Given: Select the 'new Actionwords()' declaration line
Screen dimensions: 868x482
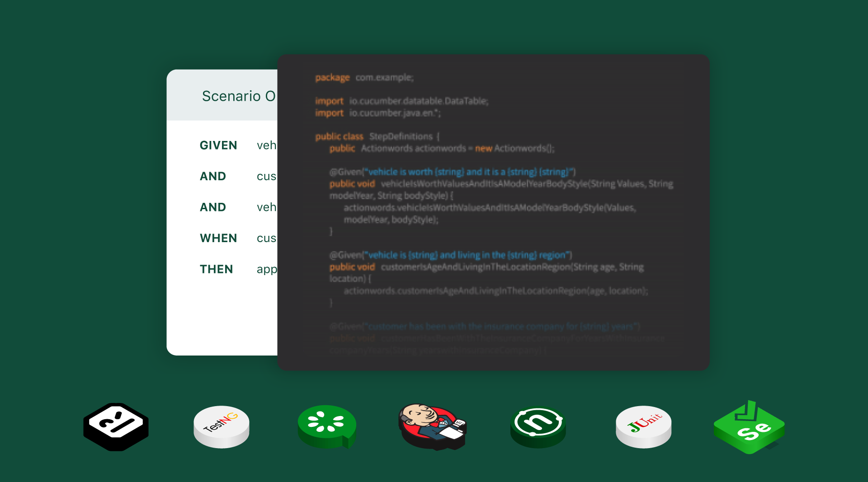Looking at the screenshot, I should tap(442, 148).
